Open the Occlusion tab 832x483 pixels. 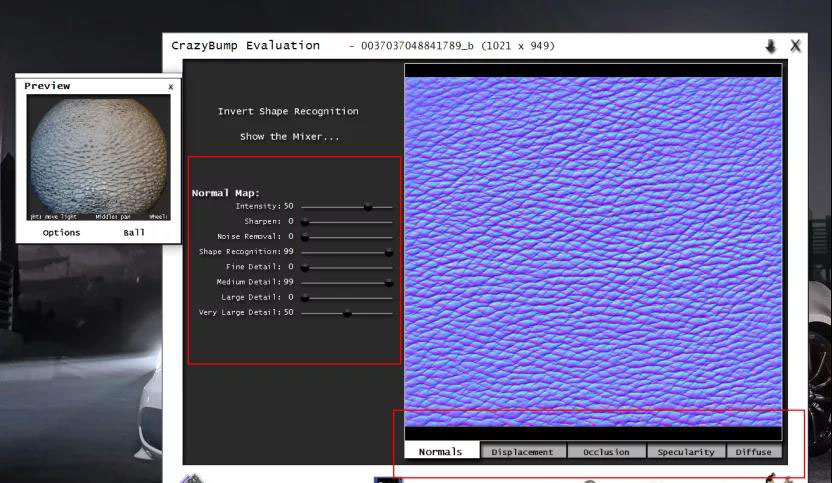pyautogui.click(x=606, y=451)
